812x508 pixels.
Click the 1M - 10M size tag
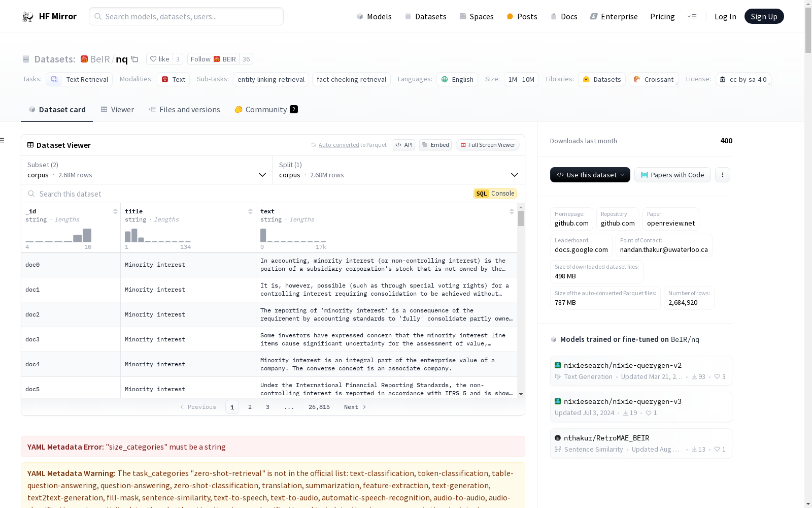point(521,79)
